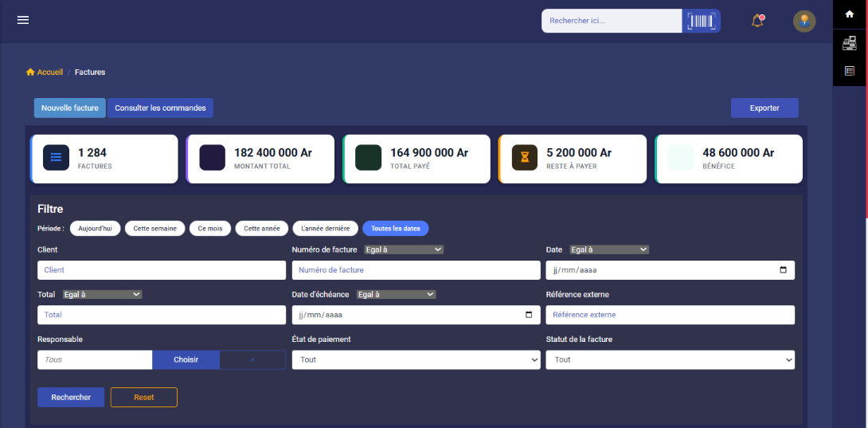Click the Date d'échéance jj/mm/aaaa field
Image resolution: width=868 pixels, height=428 pixels.
click(416, 315)
